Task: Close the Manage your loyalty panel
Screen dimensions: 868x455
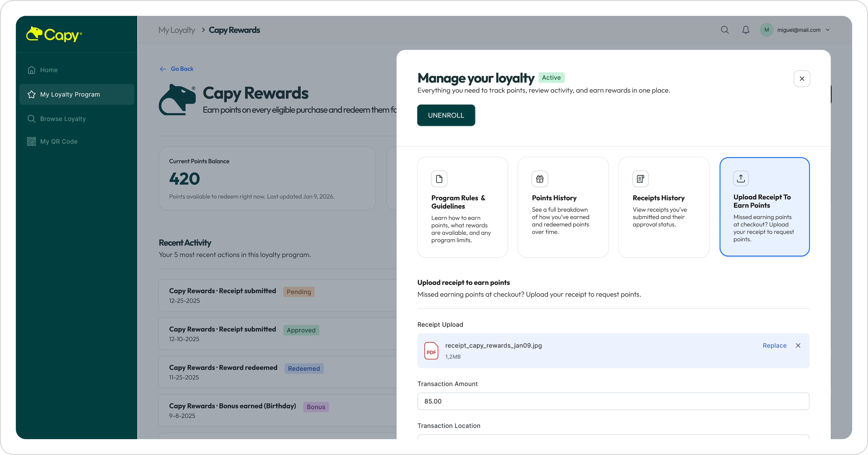Action: [x=802, y=79]
